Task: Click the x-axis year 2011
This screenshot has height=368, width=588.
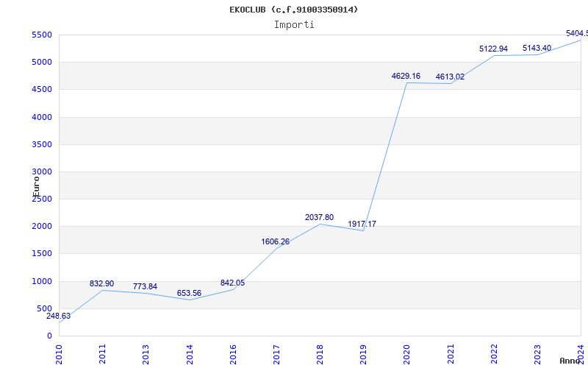Action: click(102, 354)
